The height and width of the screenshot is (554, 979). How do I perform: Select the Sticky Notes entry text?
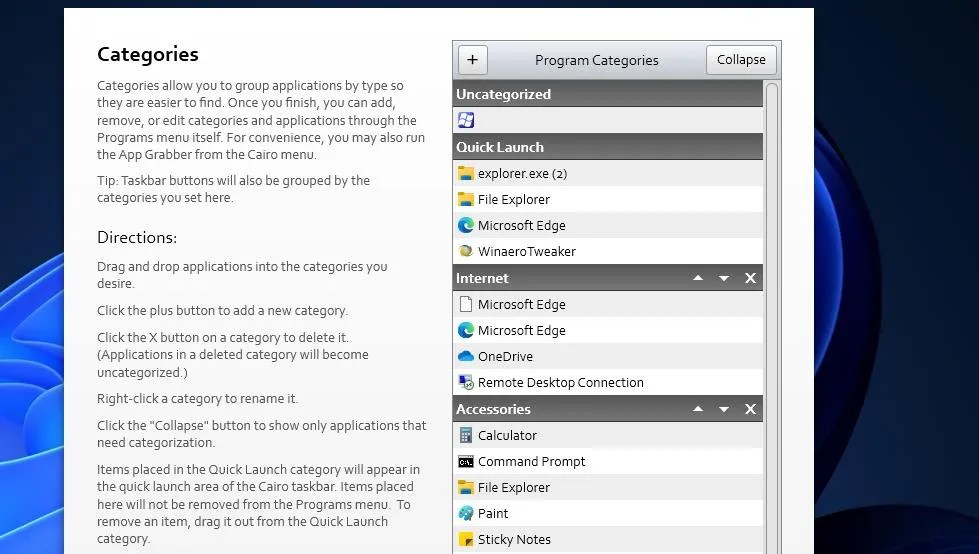(514, 540)
